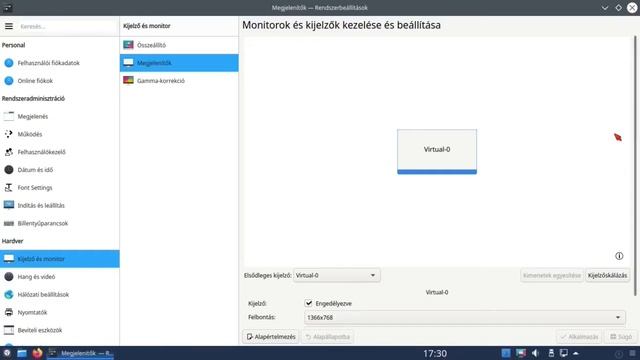Viewport: 640px width, 360px height.
Task: Select the Megjelenítők module
Action: 179,63
